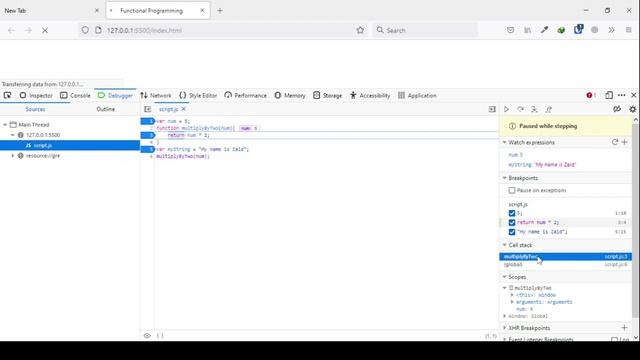Close the developer tools panel
The image size is (640, 360).
634,96
